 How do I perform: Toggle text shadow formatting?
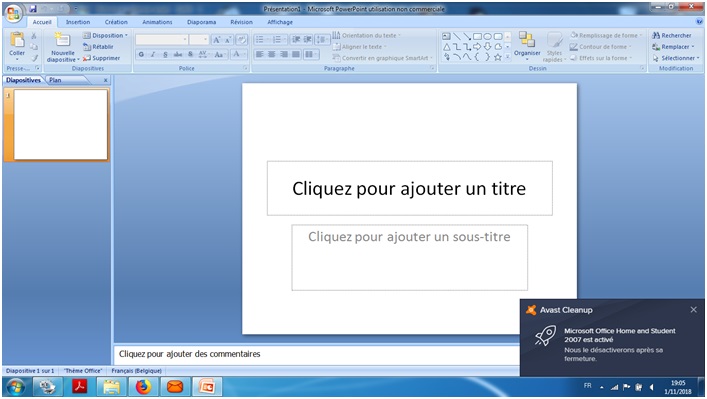[190, 55]
